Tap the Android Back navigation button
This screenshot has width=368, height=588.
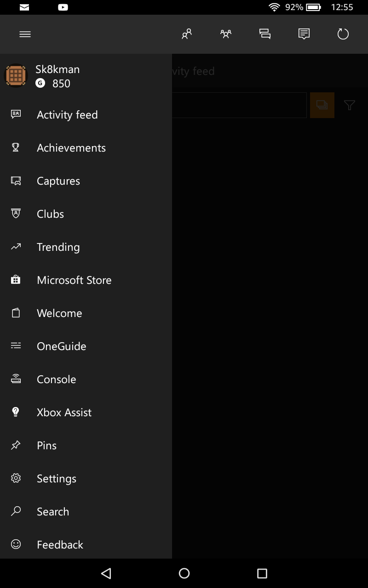(x=106, y=573)
